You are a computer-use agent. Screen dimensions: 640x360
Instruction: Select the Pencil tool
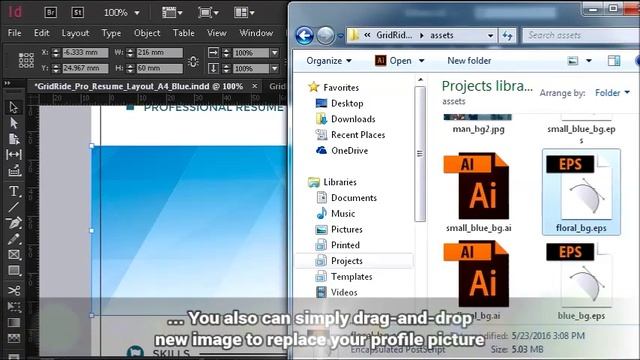(13, 239)
